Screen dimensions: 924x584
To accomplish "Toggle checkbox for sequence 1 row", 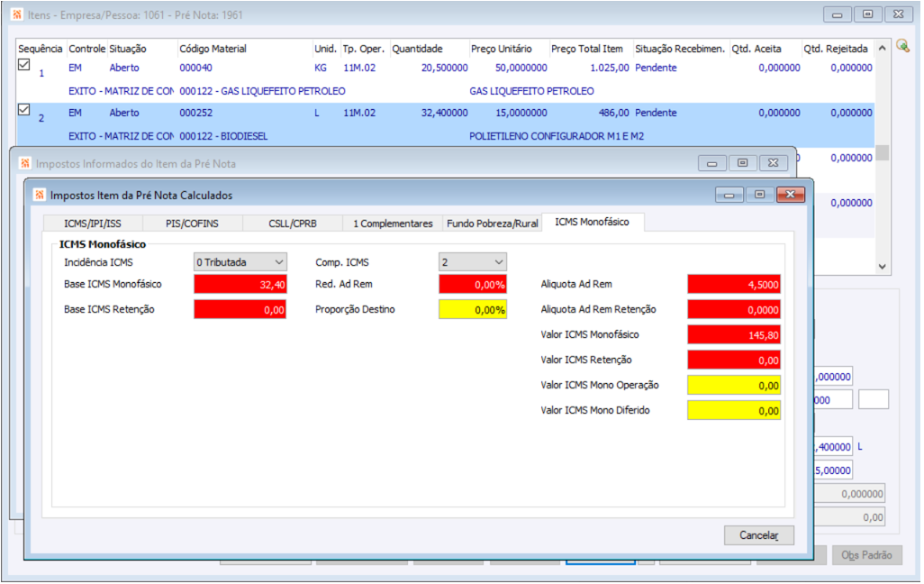I will [24, 64].
